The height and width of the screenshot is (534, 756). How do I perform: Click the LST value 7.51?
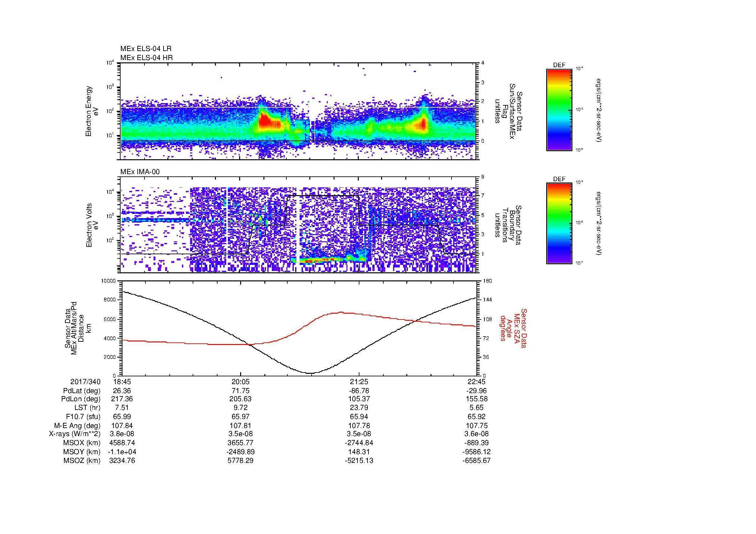point(122,408)
